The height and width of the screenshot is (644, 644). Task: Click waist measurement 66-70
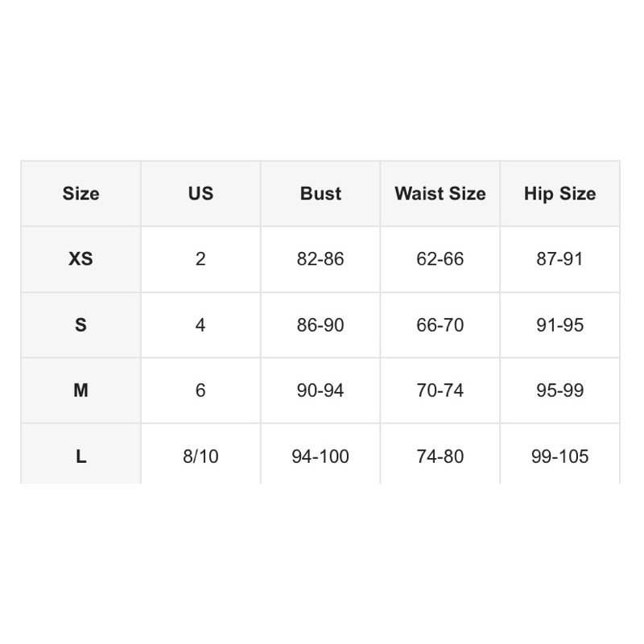click(440, 325)
